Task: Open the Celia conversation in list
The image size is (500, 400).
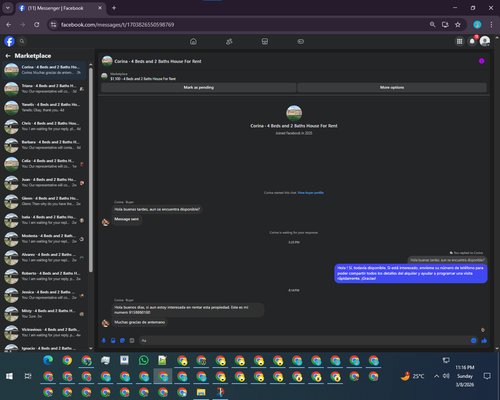Action: pyautogui.click(x=44, y=164)
